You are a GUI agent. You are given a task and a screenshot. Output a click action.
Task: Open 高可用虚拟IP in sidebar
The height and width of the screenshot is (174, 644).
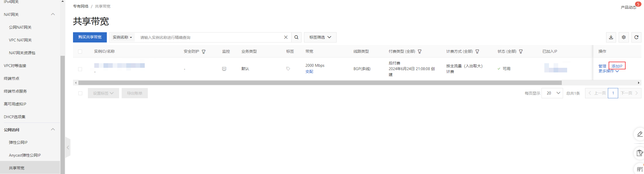coord(15,104)
